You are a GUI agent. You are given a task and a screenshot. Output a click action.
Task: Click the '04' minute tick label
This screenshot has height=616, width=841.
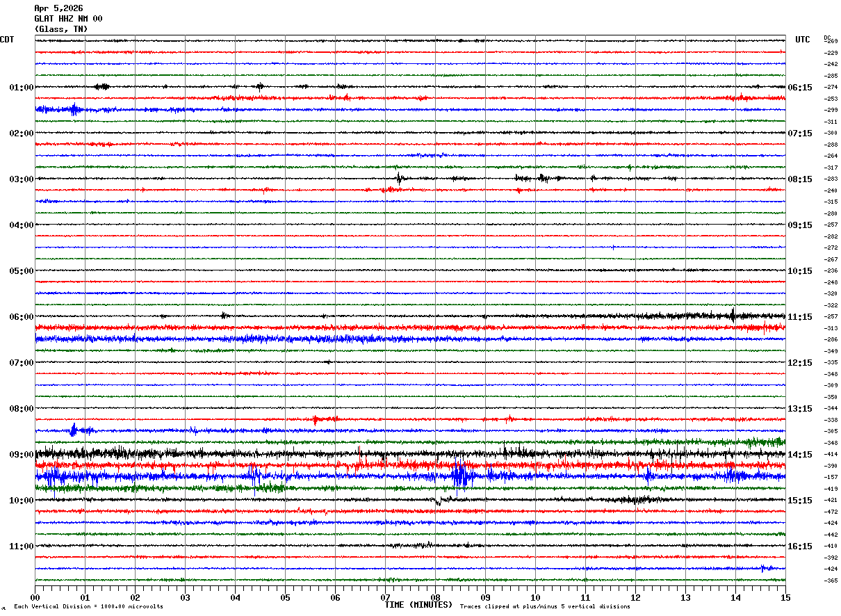click(235, 597)
